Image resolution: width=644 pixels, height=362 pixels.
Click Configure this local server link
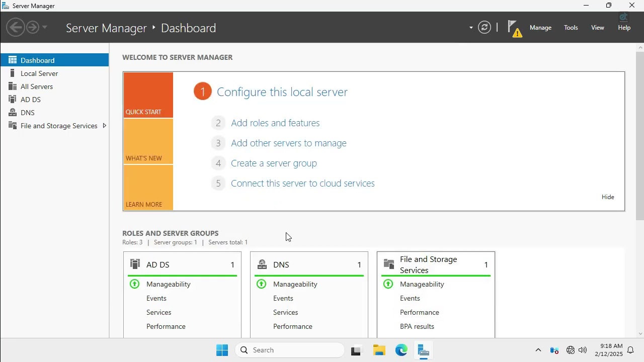click(282, 92)
